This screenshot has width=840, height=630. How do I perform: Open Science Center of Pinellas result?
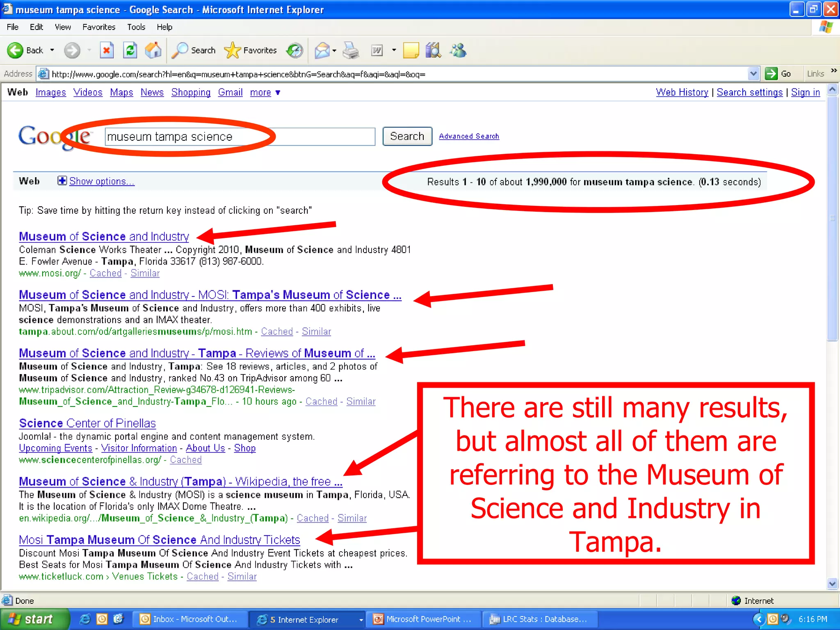(87, 423)
